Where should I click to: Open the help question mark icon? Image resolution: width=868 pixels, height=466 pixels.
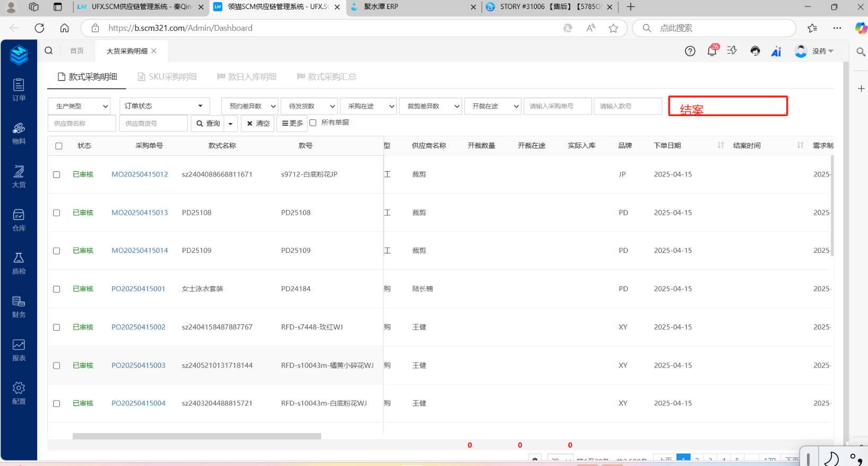point(690,51)
